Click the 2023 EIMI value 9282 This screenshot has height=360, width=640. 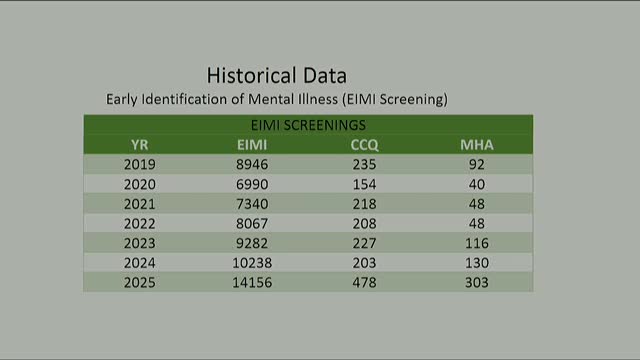(x=252, y=243)
